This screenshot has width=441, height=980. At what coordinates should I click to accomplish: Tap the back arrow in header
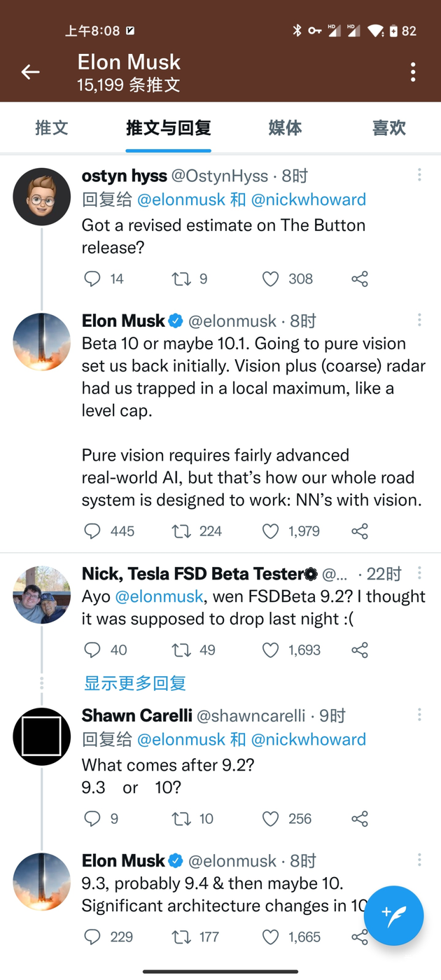[30, 71]
